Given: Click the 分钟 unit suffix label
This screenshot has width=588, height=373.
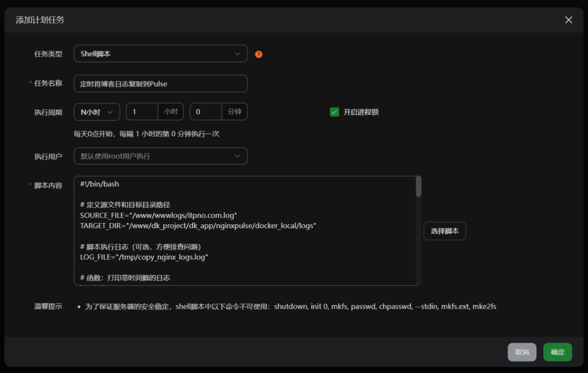Looking at the screenshot, I should click(x=234, y=111).
